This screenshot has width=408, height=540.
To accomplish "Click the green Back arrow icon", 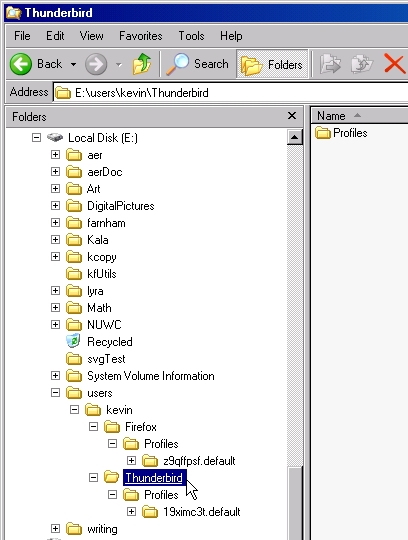I will (x=21, y=64).
